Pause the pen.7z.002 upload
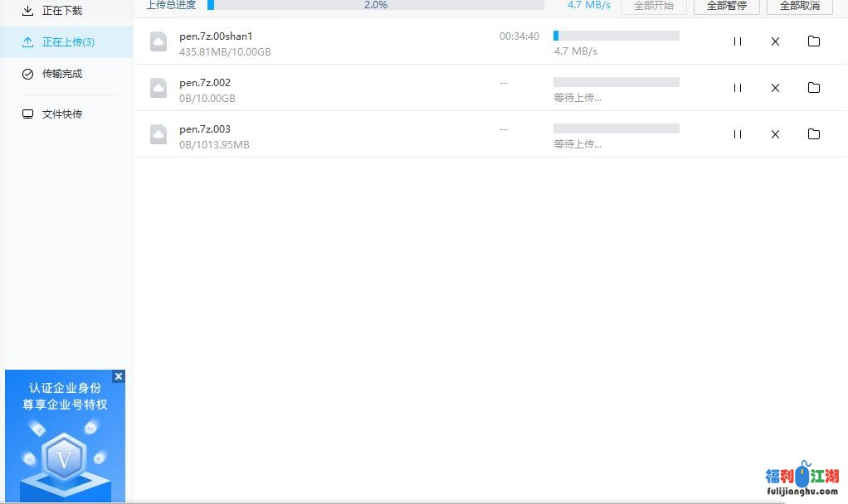Image resolution: width=848 pixels, height=504 pixels. click(737, 88)
